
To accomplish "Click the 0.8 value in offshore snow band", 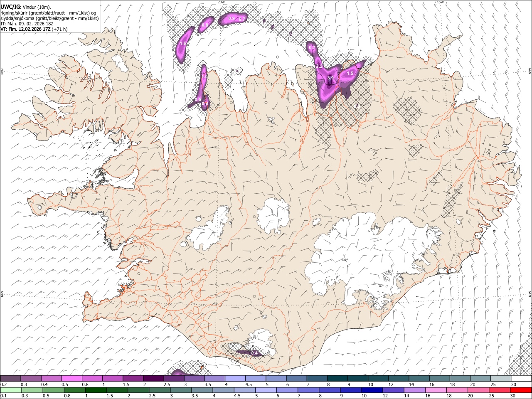I will pyautogui.click(x=205, y=25).
